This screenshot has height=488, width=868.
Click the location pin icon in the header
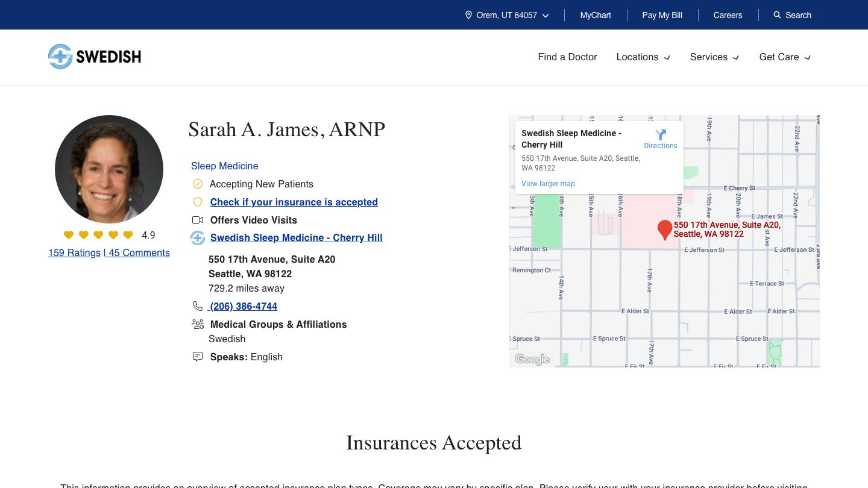click(468, 15)
